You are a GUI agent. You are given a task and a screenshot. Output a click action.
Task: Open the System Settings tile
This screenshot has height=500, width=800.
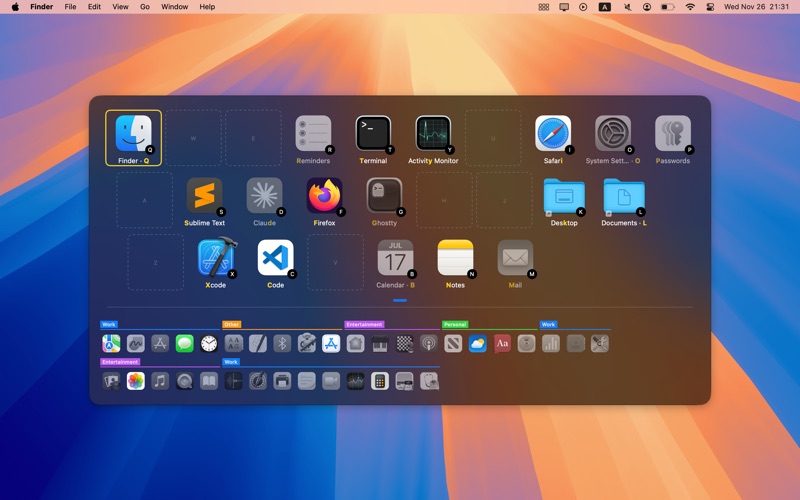(x=613, y=138)
